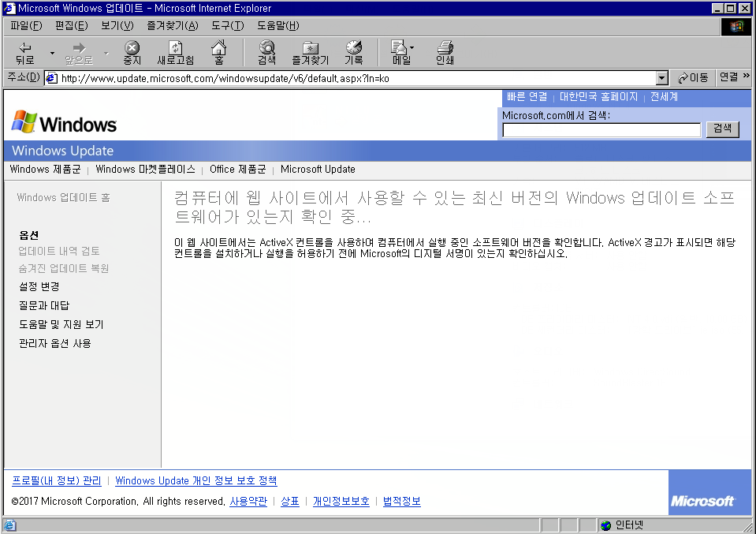The width and height of the screenshot is (756, 534).
Task: Select 숨겨진 업데이트 복원 in sidebar
Action: tap(64, 268)
